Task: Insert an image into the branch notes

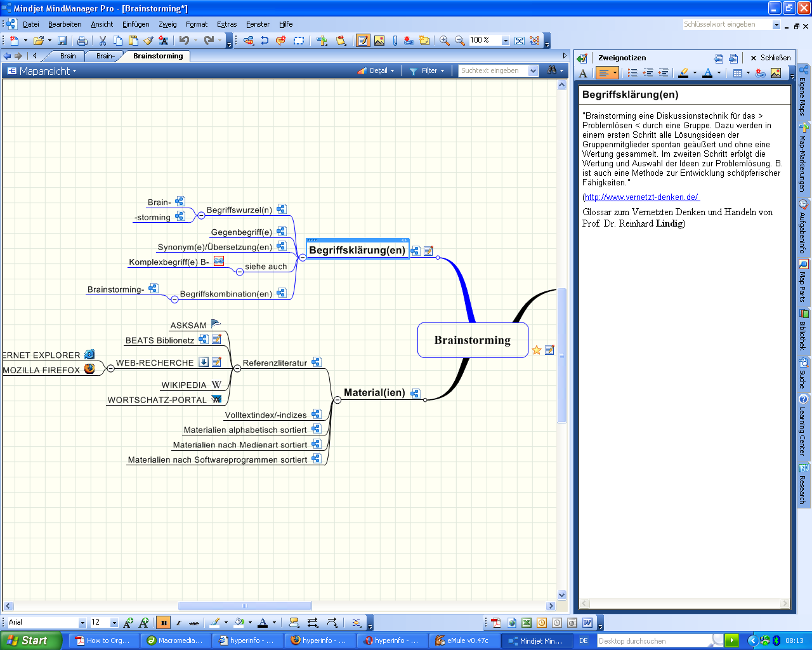Action: (776, 73)
